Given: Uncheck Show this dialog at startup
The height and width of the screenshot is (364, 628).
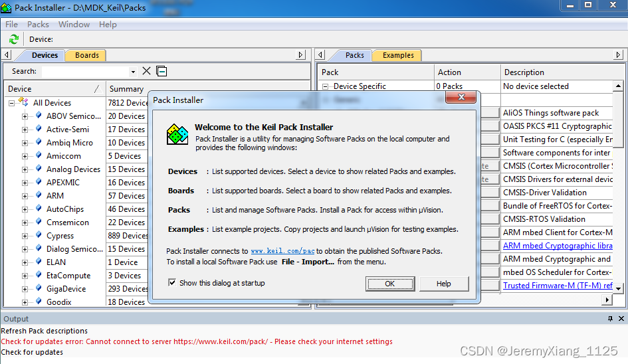Looking at the screenshot, I should point(172,283).
